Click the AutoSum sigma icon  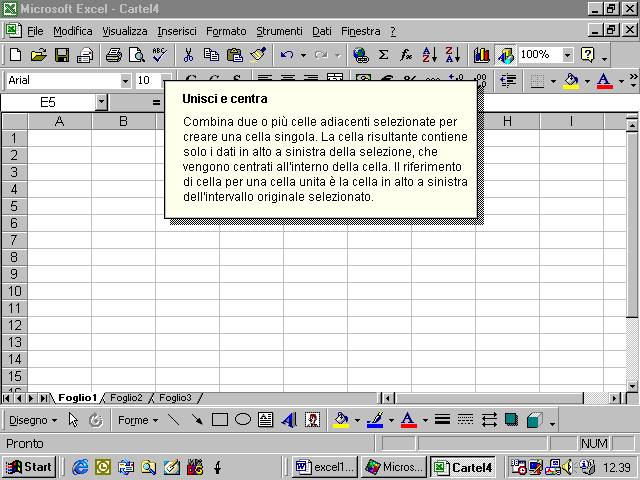[x=383, y=55]
